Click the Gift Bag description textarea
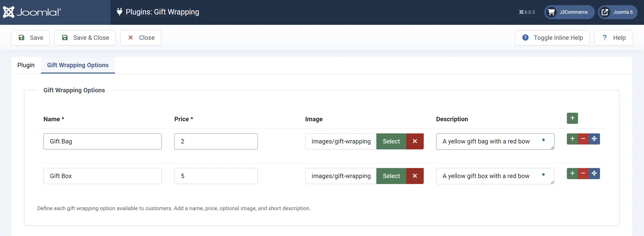The image size is (644, 236). 495,141
